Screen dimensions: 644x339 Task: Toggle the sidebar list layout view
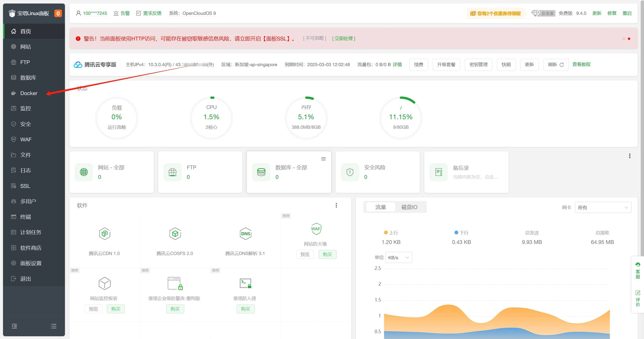click(x=53, y=326)
